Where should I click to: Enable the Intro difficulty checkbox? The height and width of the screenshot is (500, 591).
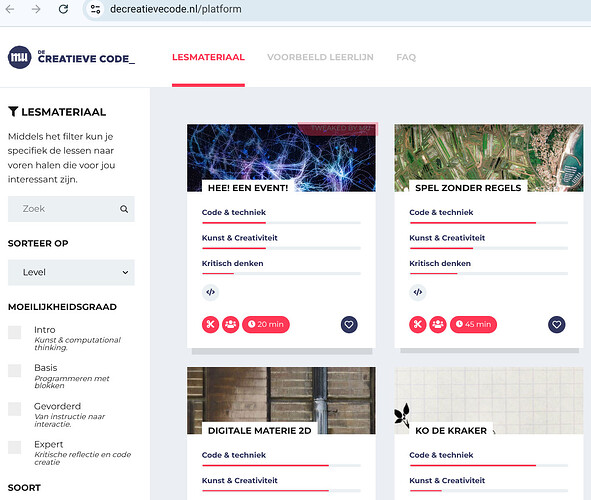pos(14,333)
